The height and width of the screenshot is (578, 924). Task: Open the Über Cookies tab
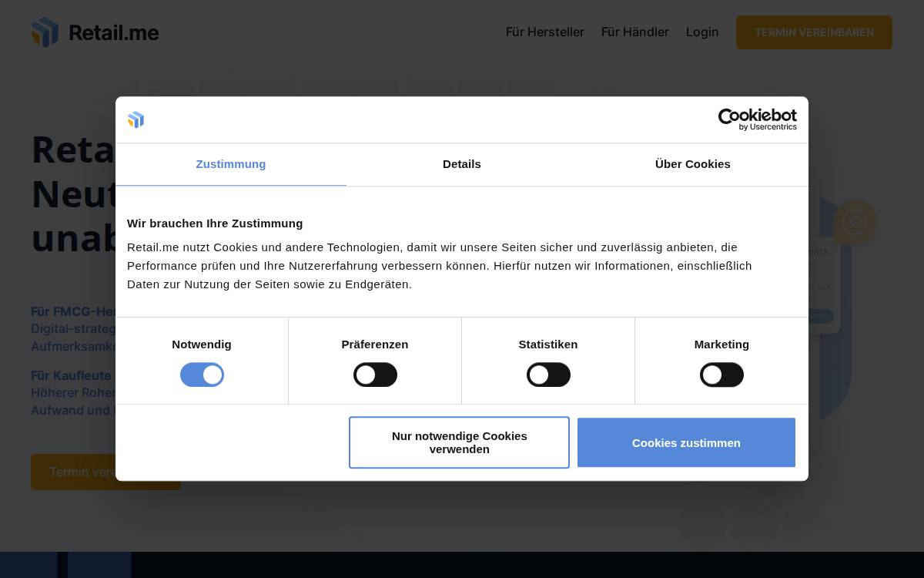(x=693, y=164)
